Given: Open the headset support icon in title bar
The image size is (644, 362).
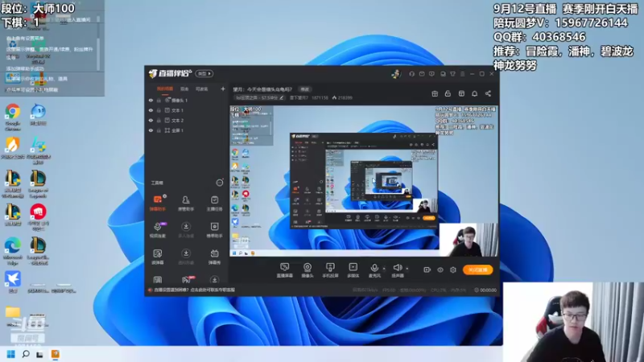Looking at the screenshot, I should [411, 74].
